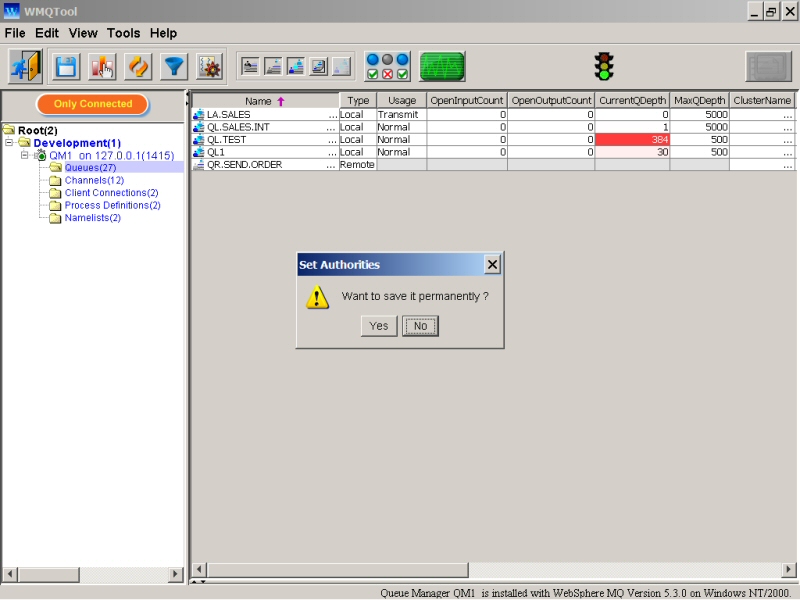This screenshot has height=600, width=800.
Task: Click the greyed-out fifth queue-view icon
Action: click(342, 67)
